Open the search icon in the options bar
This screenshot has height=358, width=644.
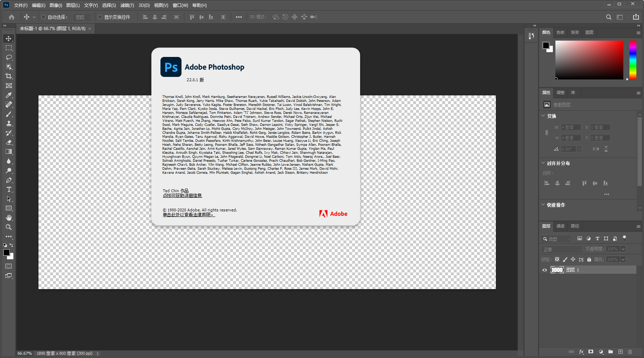tap(609, 17)
